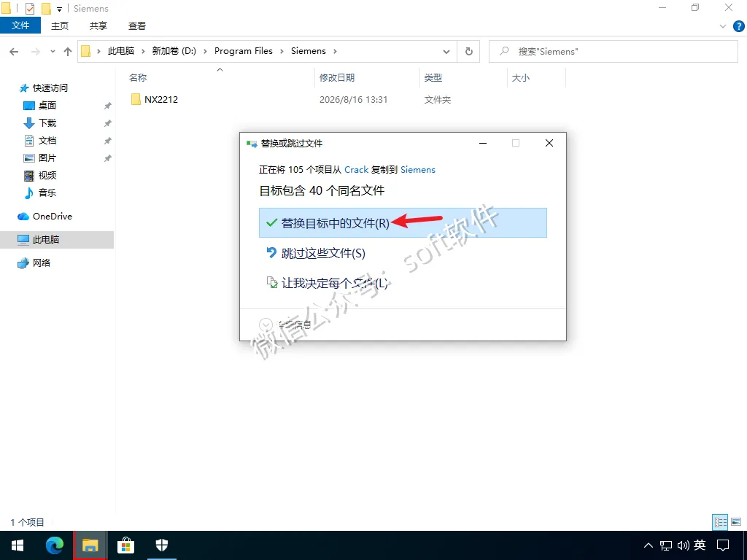Unpin 下载 via its pin icon

click(108, 123)
